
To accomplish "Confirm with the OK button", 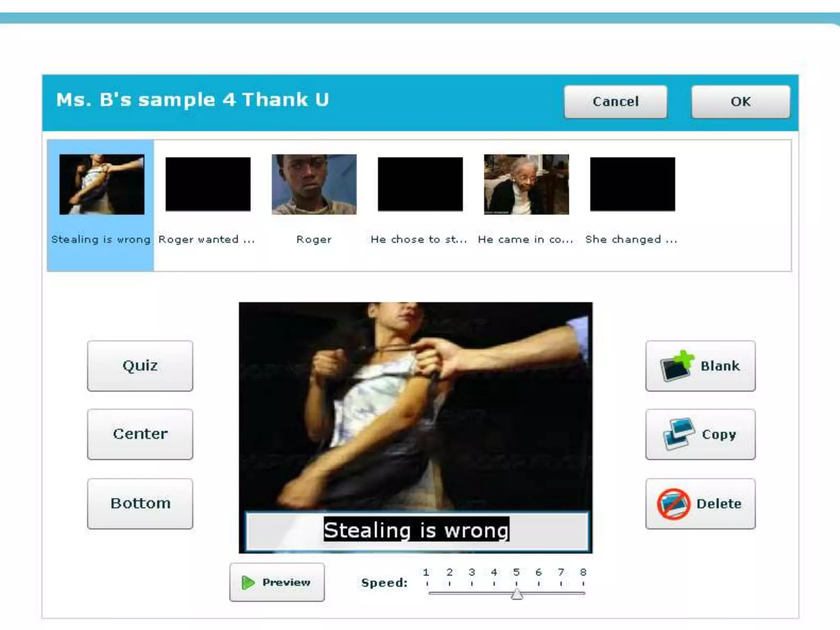I will click(x=740, y=102).
